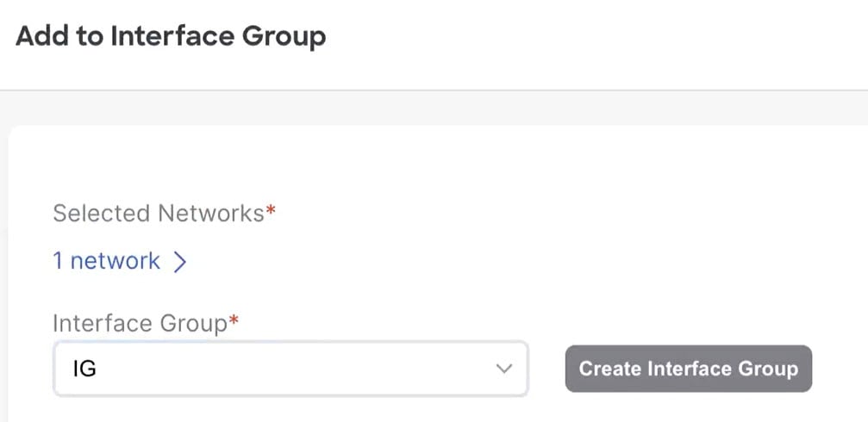Click the red asterisk after Selected Networks
Screen dimensions: 868x422
270,209
